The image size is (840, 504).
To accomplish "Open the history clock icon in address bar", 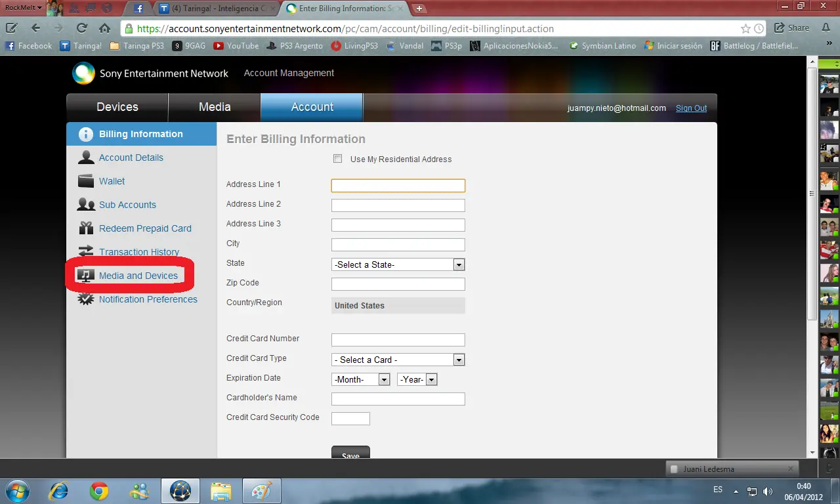I will 759,29.
